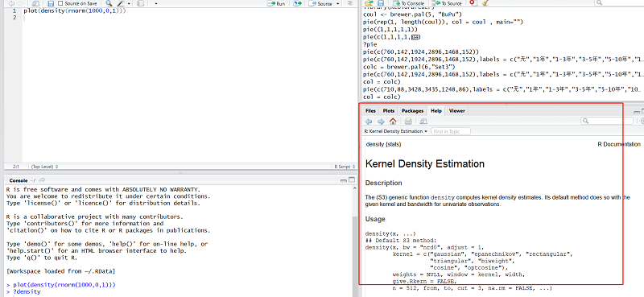Open R: Kernel Density Estimation topic dropdown
Viewport: 644px width, 297px height.
pyautogui.click(x=396, y=131)
